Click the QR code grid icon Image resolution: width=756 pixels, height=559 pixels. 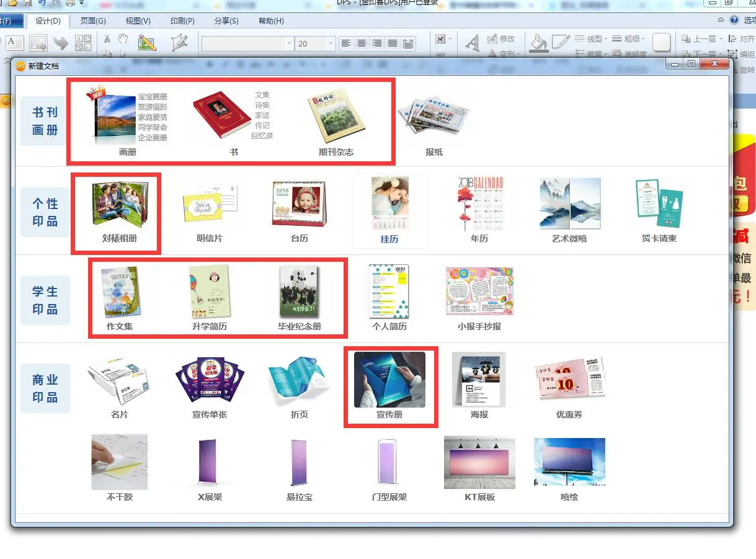[x=83, y=42]
